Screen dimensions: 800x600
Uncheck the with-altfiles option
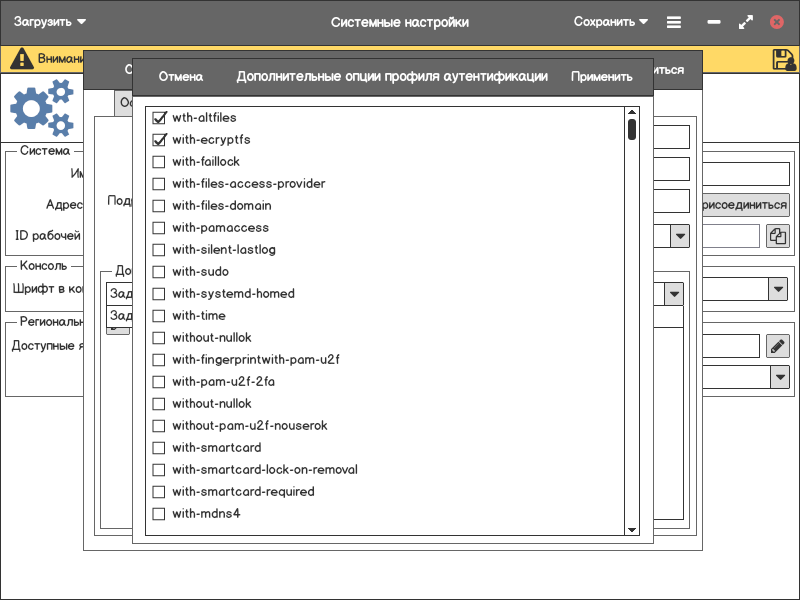159,118
